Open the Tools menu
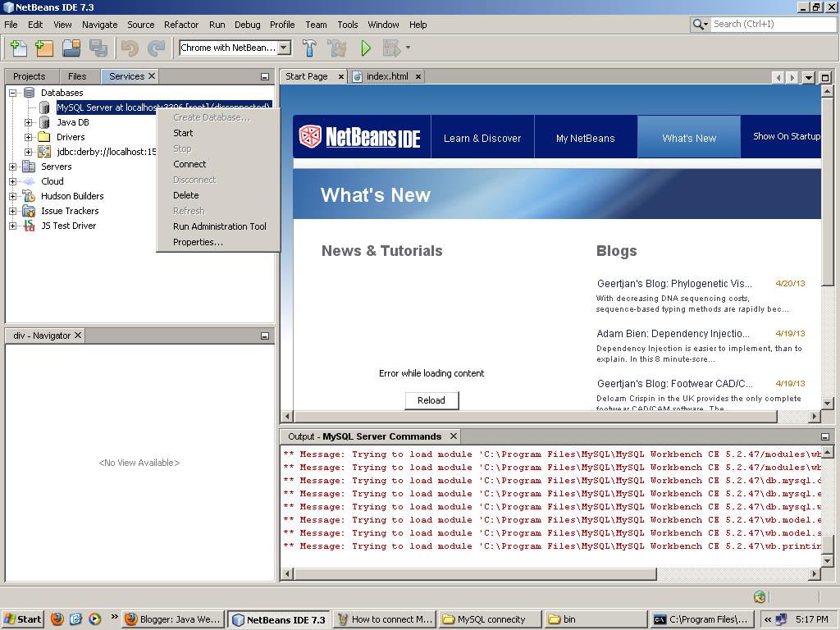Image resolution: width=840 pixels, height=630 pixels. coord(347,25)
